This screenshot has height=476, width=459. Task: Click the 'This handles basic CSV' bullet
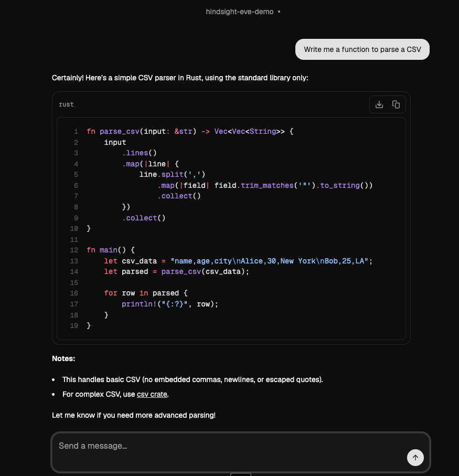(x=193, y=380)
